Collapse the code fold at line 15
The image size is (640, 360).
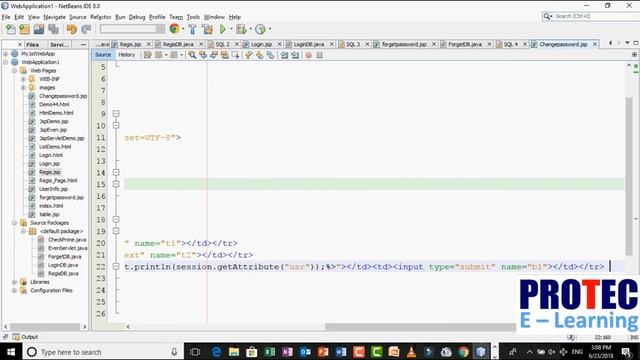point(116,184)
